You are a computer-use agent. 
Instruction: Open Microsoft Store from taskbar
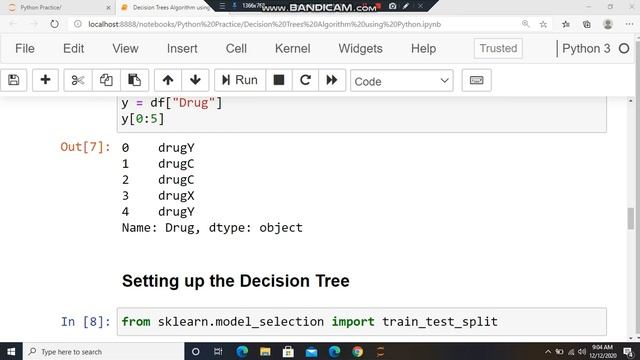coord(288,351)
